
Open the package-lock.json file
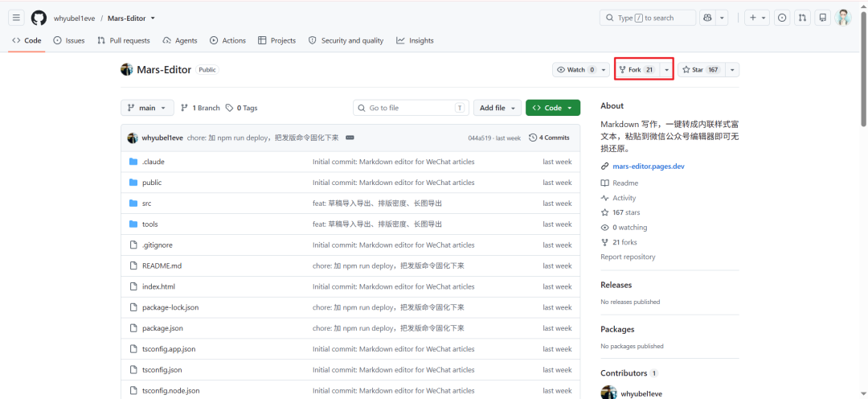pyautogui.click(x=170, y=307)
